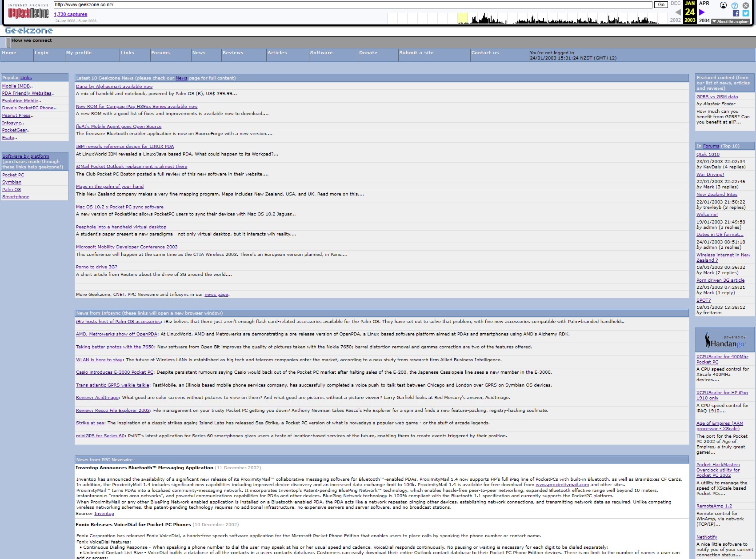756x559 pixels.
Task: Open miniGPS for Series 60 link
Action: [x=100, y=436]
